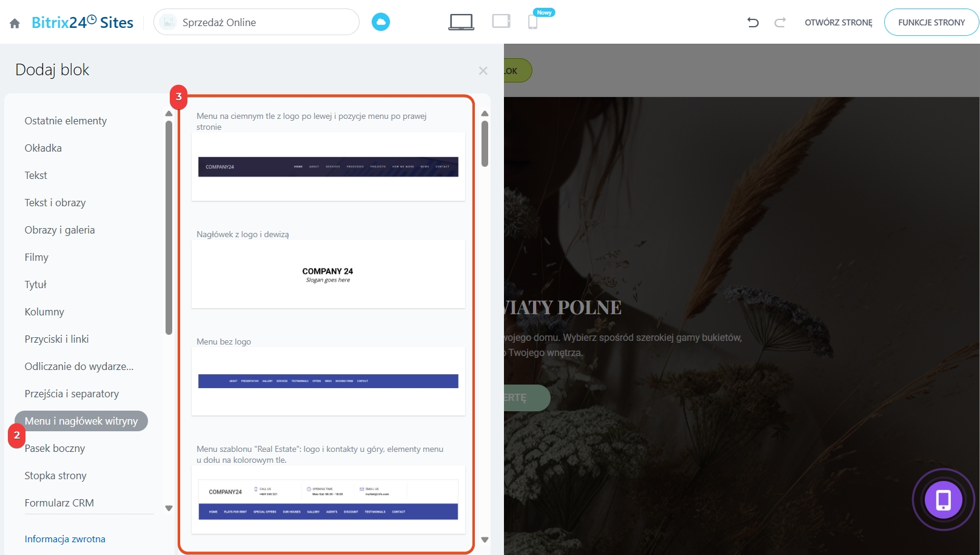
Task: Switch to tablet preview icon
Action: 501,21
